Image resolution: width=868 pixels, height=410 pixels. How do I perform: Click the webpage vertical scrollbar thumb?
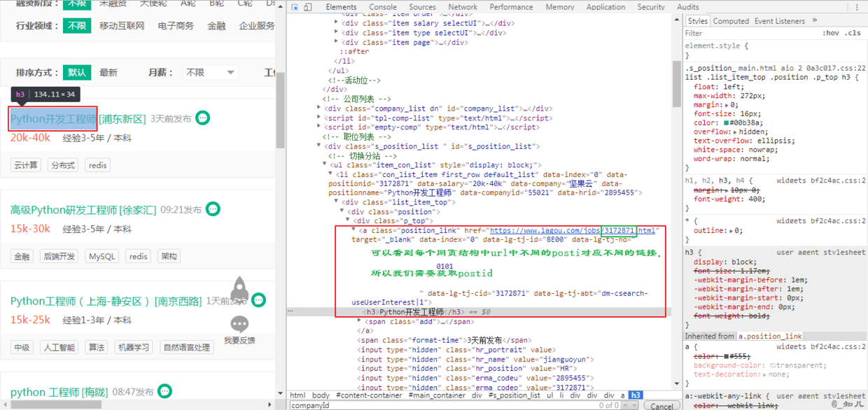281,110
